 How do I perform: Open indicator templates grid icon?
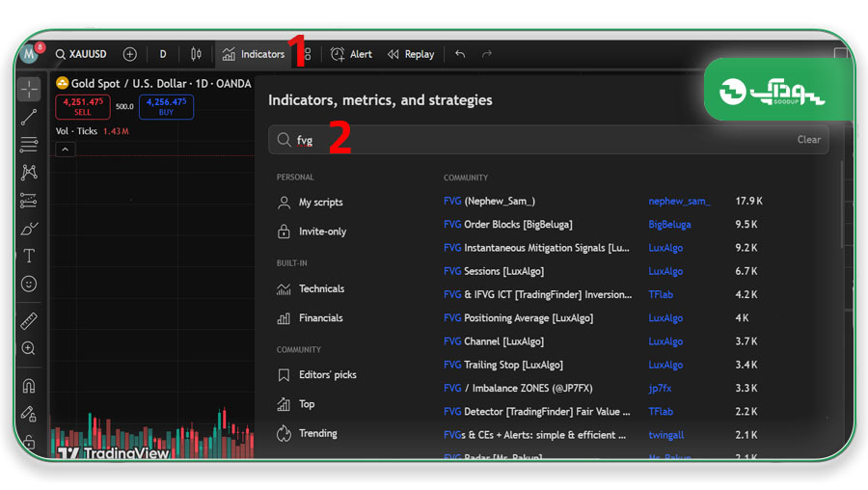point(308,54)
